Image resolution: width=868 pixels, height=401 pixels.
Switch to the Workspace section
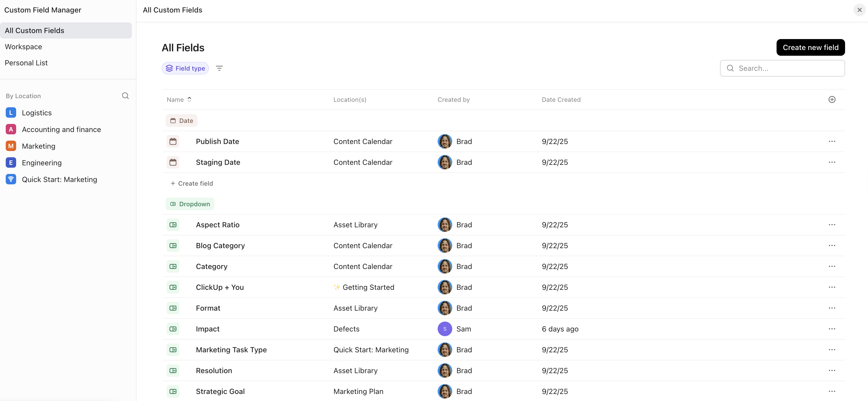[23, 46]
